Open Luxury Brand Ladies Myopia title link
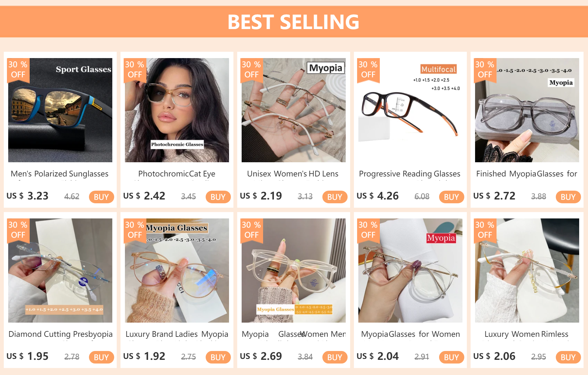Image resolution: width=588 pixels, height=375 pixels. (177, 334)
